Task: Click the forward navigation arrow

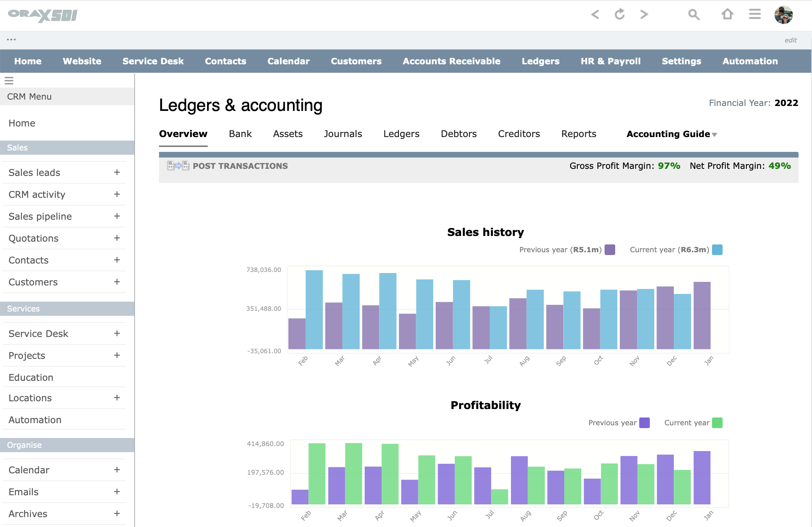Action: click(644, 14)
